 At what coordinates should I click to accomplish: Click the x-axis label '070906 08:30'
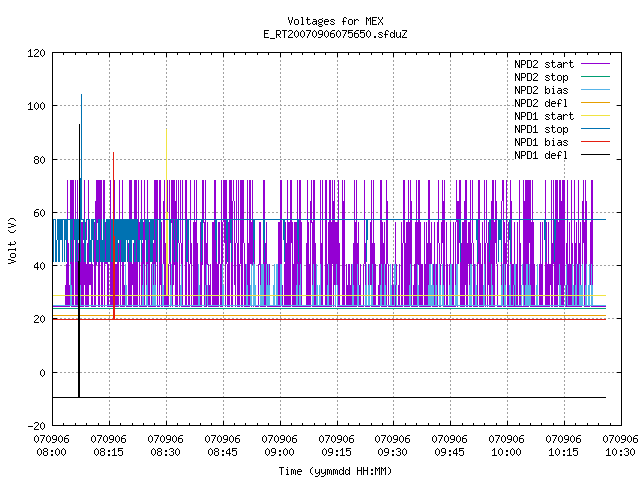(165, 446)
